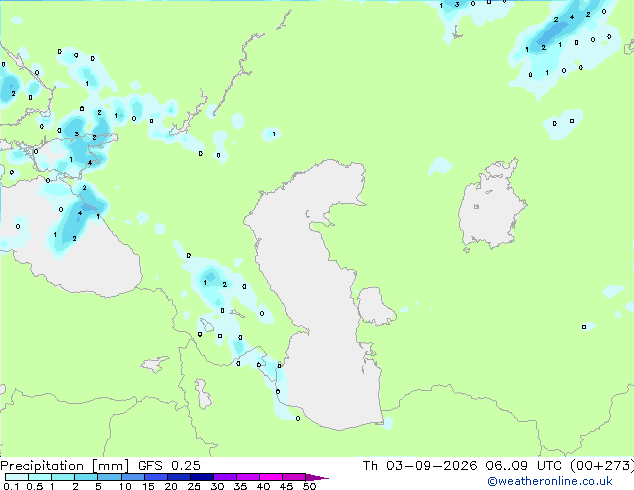This screenshot has width=634, height=490.
Task: Click the 25–30 mm navy legend swatch
Action: coord(201,477)
